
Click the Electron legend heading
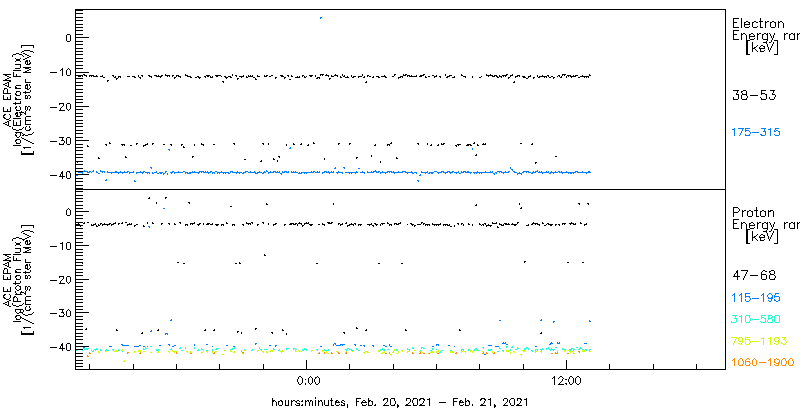coord(758,23)
